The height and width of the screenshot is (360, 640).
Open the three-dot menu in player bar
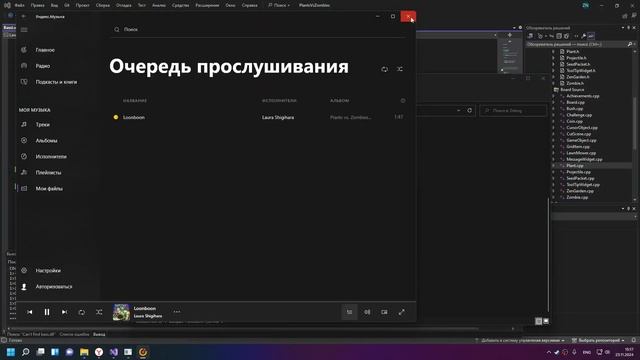(x=177, y=312)
